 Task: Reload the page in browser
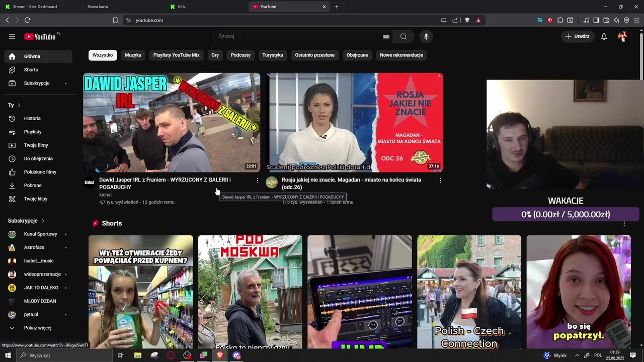pyautogui.click(x=27, y=20)
